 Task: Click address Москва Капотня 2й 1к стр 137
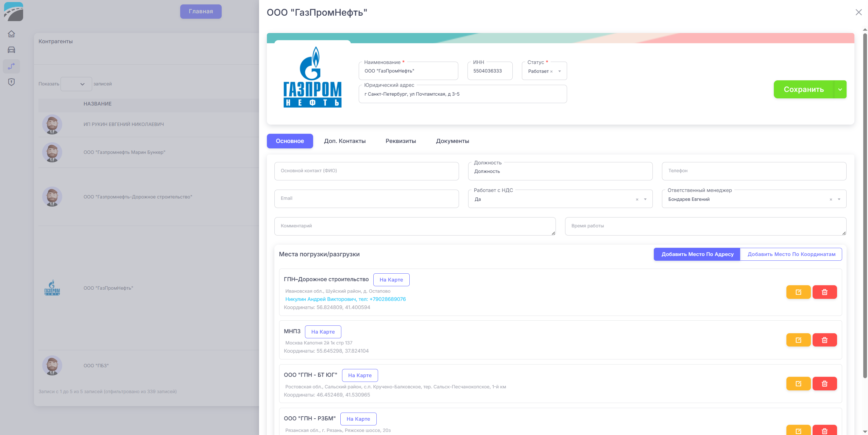tap(319, 343)
